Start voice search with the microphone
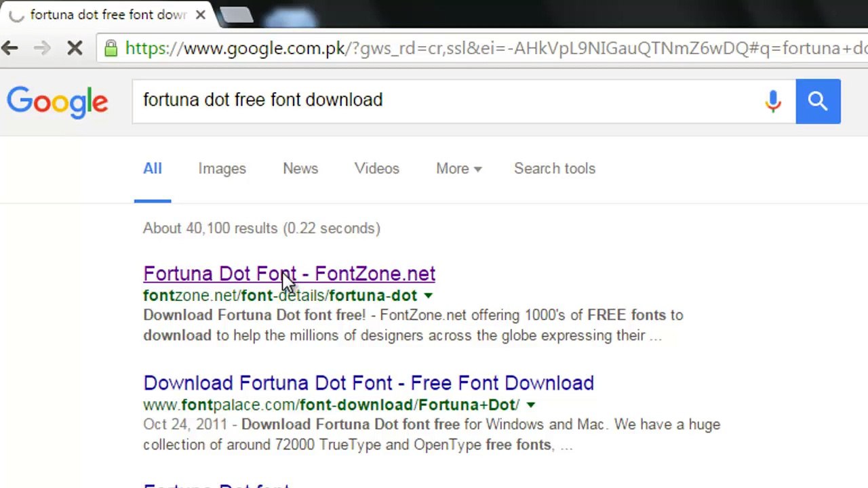The width and height of the screenshot is (868, 488). pos(773,102)
